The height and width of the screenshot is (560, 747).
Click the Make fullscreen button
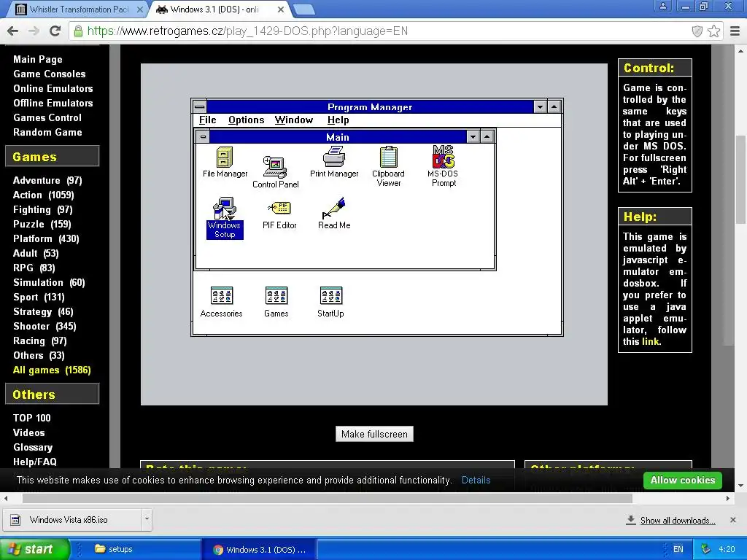(x=374, y=434)
